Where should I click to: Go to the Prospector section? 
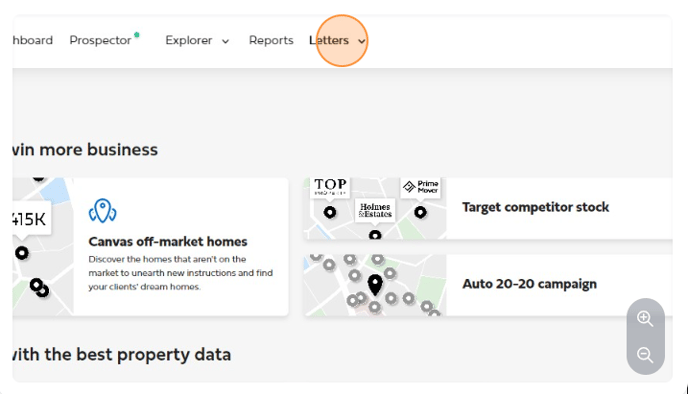(100, 40)
